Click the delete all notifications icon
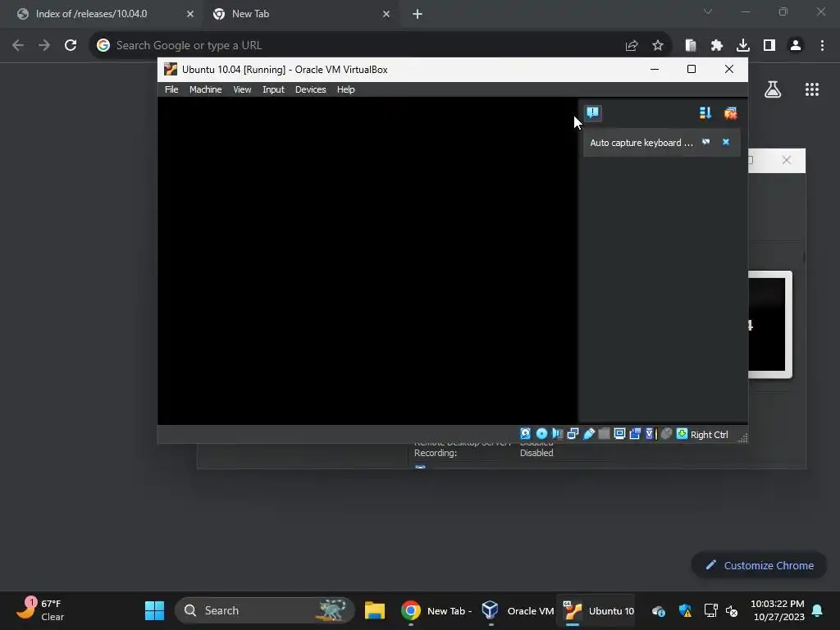 [x=730, y=112]
